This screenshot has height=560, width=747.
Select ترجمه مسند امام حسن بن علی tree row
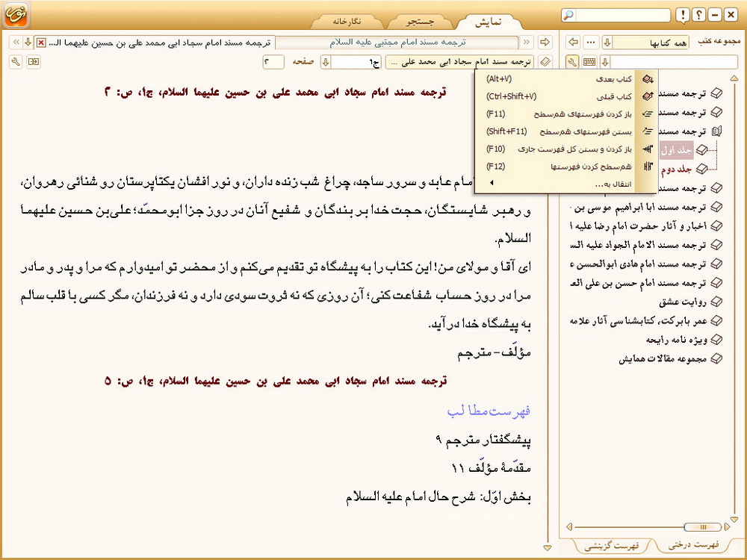pyautogui.click(x=639, y=283)
